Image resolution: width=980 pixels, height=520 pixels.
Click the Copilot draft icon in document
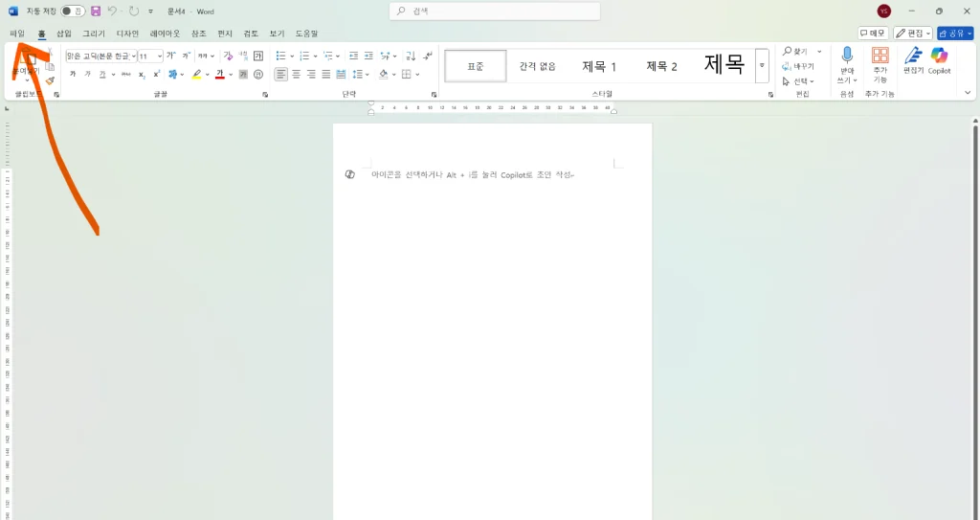coord(350,174)
